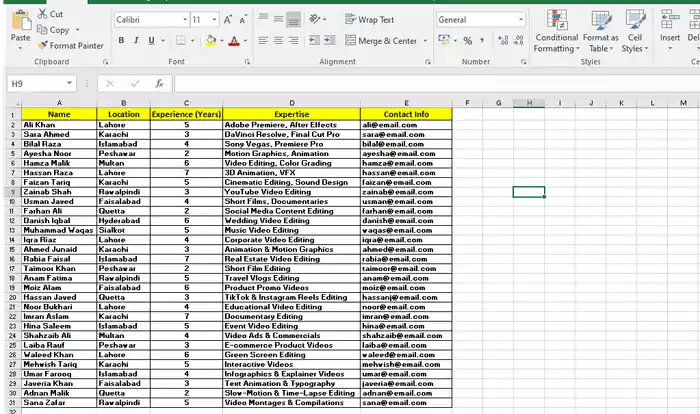
Task: Apply Percent Style
Action: coord(467,41)
